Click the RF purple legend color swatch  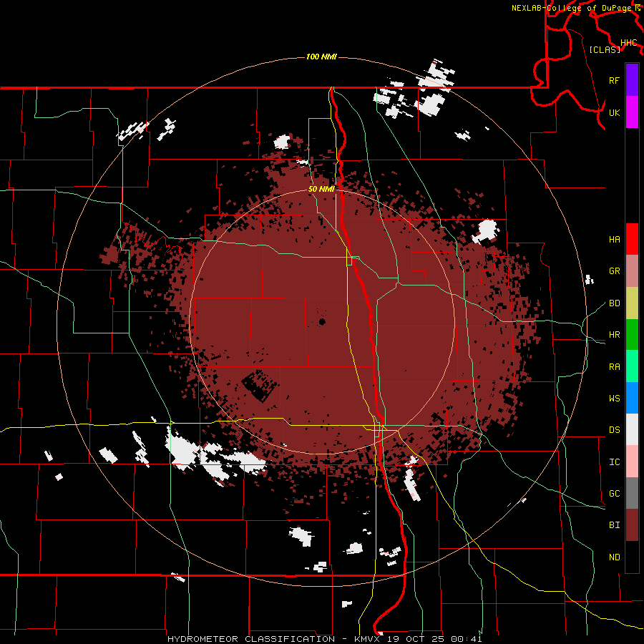coord(632,80)
